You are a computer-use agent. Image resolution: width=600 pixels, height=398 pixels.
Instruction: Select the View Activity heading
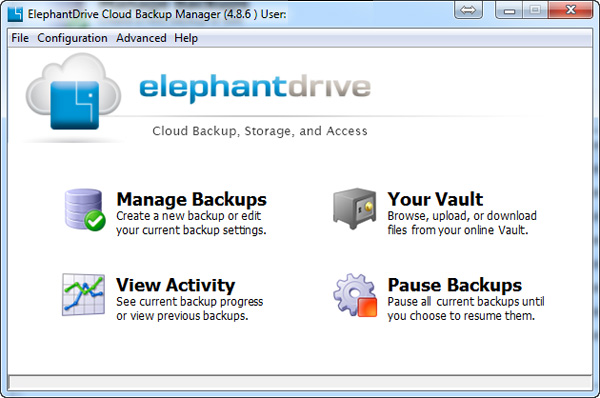tap(175, 285)
